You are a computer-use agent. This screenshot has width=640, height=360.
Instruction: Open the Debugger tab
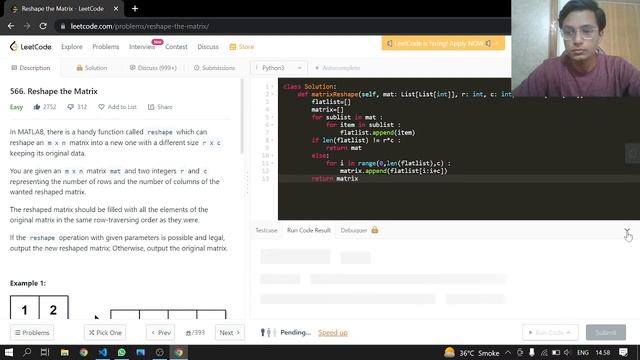tap(354, 230)
